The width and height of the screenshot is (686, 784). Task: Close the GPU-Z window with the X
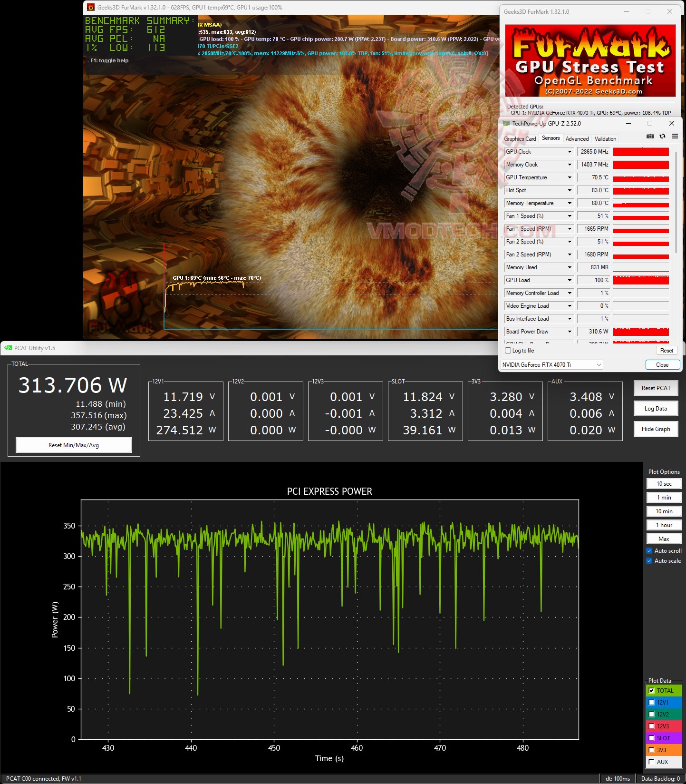tap(672, 123)
